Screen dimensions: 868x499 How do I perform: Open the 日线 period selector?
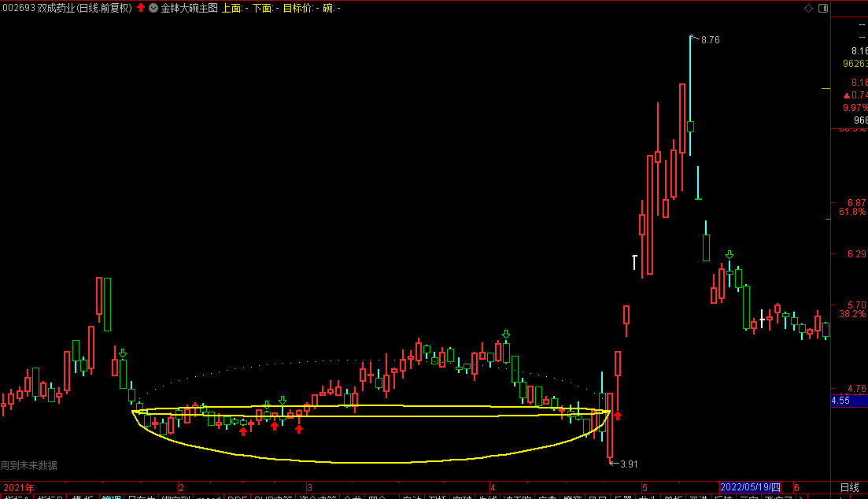[x=850, y=488]
